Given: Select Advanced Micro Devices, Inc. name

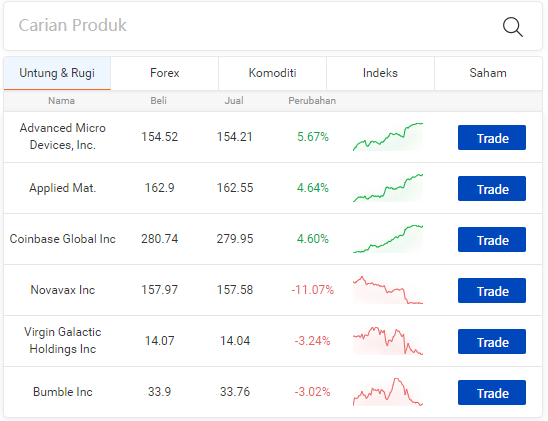Looking at the screenshot, I should [63, 137].
